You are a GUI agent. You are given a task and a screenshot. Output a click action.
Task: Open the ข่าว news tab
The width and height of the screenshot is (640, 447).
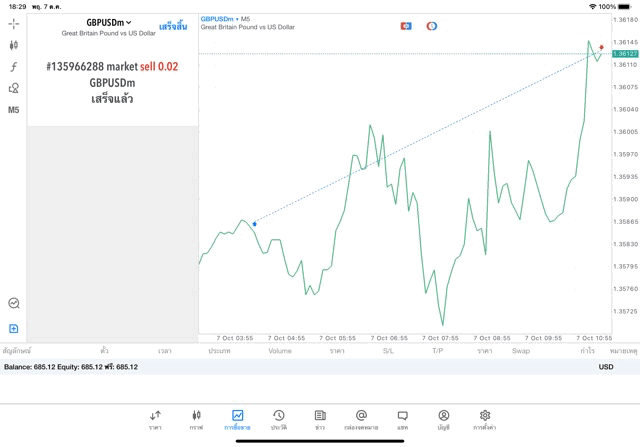click(x=320, y=420)
